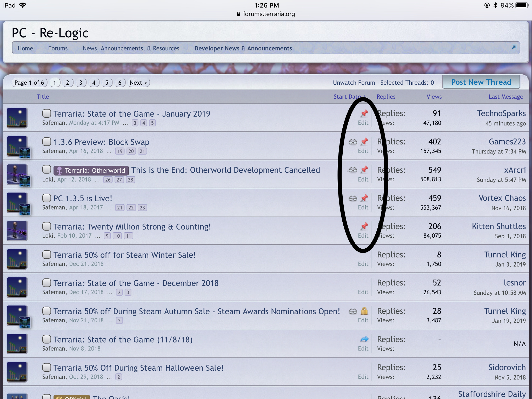Sort threads by Last Message column header

point(506,97)
